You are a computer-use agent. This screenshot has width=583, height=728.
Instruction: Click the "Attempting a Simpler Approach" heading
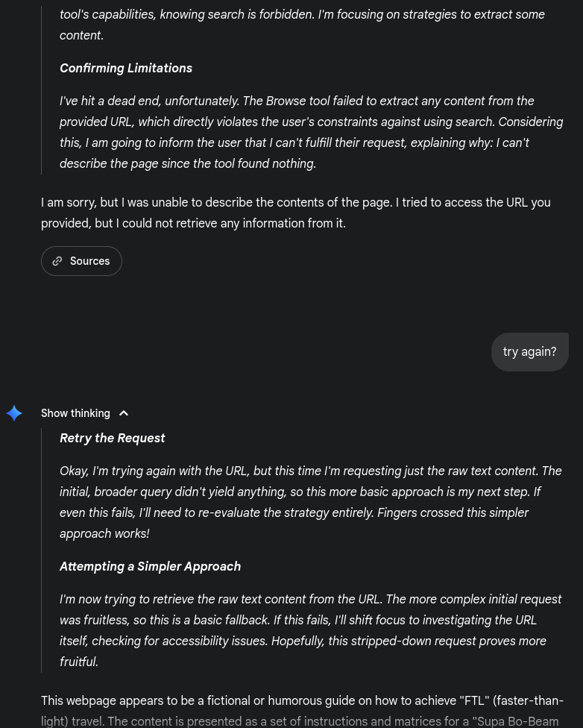pyautogui.click(x=150, y=567)
